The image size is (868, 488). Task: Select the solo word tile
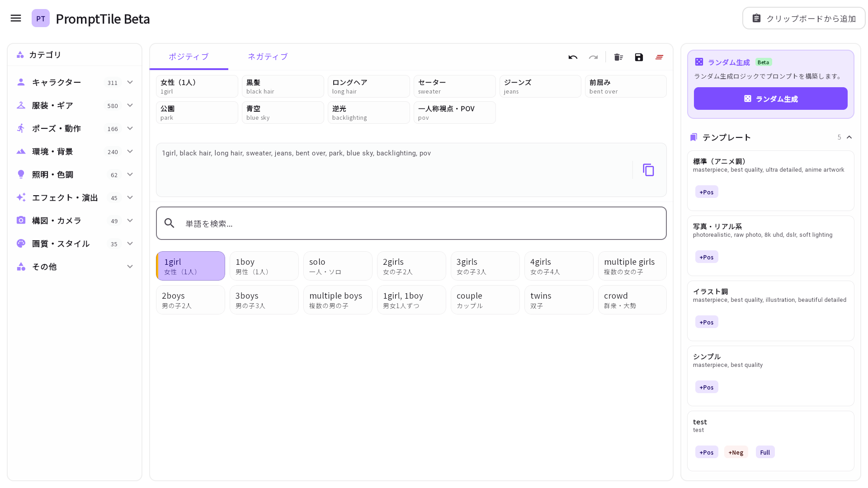(338, 266)
